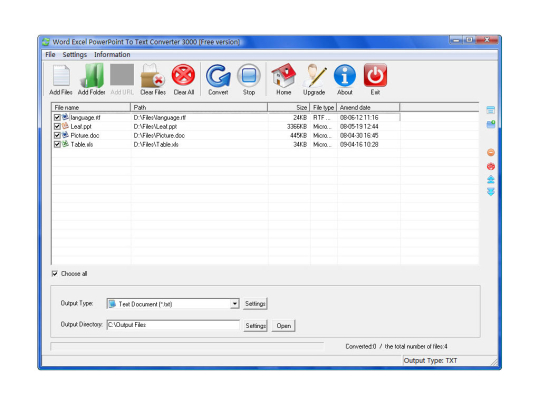Click Settings button next to Output Directory
Image resolution: width=540 pixels, height=405 pixels.
255,326
